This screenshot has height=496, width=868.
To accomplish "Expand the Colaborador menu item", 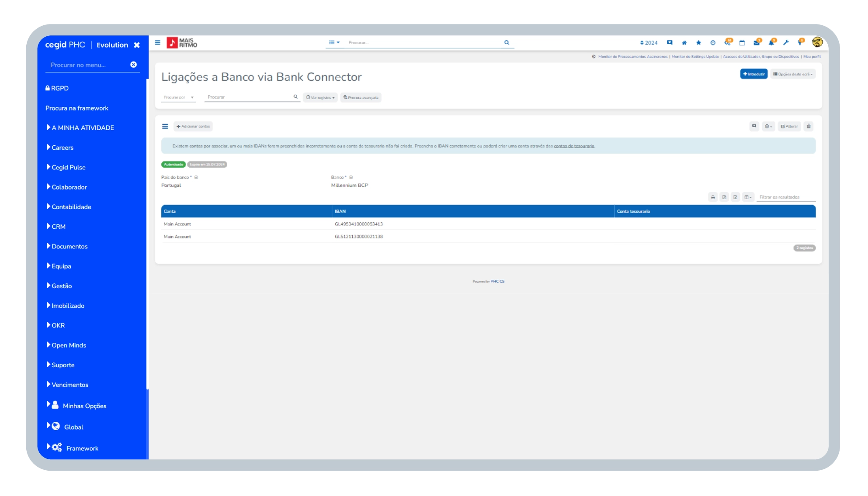I will tap(67, 187).
